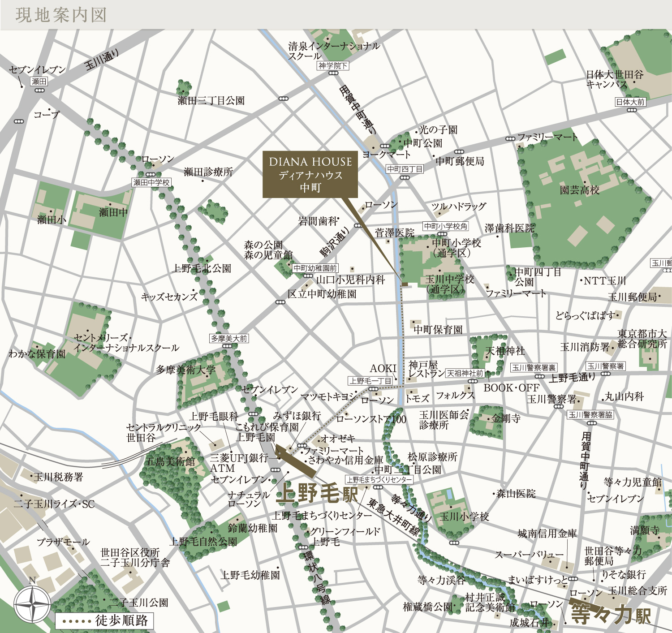This screenshot has height=633, width=672.
Task: Click the DIANA HOUSE 中町 callout box
Action: pyautogui.click(x=310, y=175)
